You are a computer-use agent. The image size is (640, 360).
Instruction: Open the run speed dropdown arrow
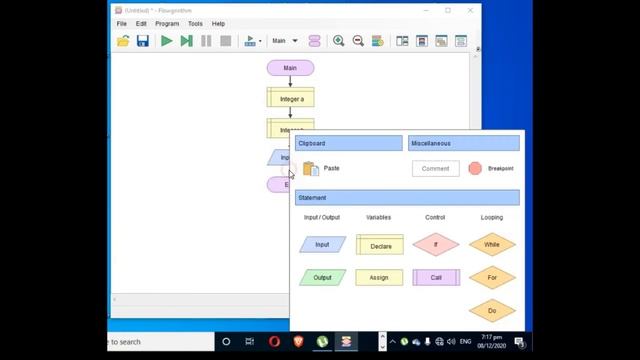point(260,41)
